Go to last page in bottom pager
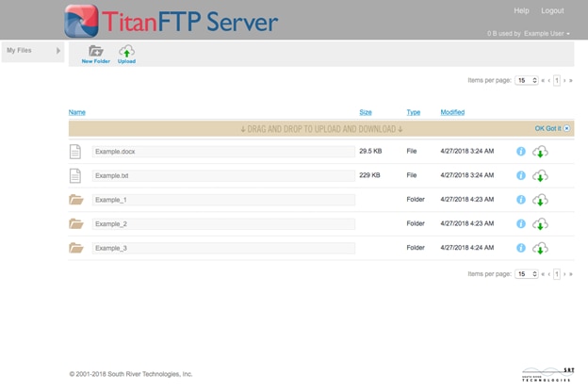 571,274
